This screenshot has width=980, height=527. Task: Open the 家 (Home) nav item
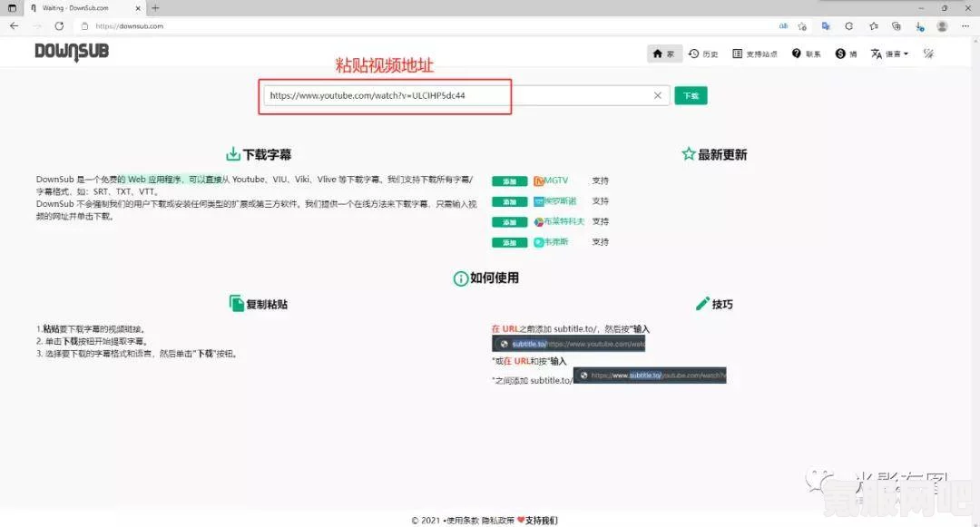663,54
